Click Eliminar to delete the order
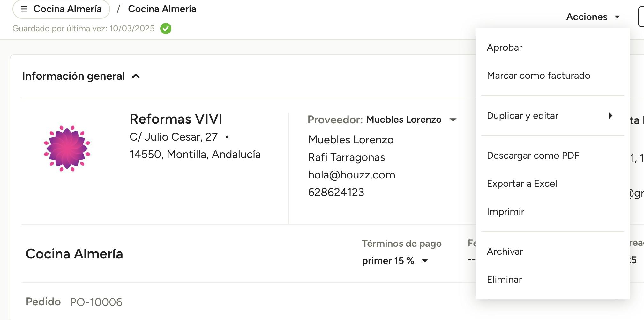 pyautogui.click(x=504, y=280)
